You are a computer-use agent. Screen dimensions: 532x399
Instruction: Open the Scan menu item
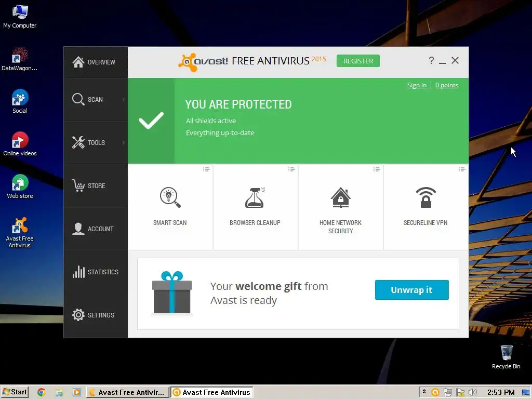(x=96, y=99)
